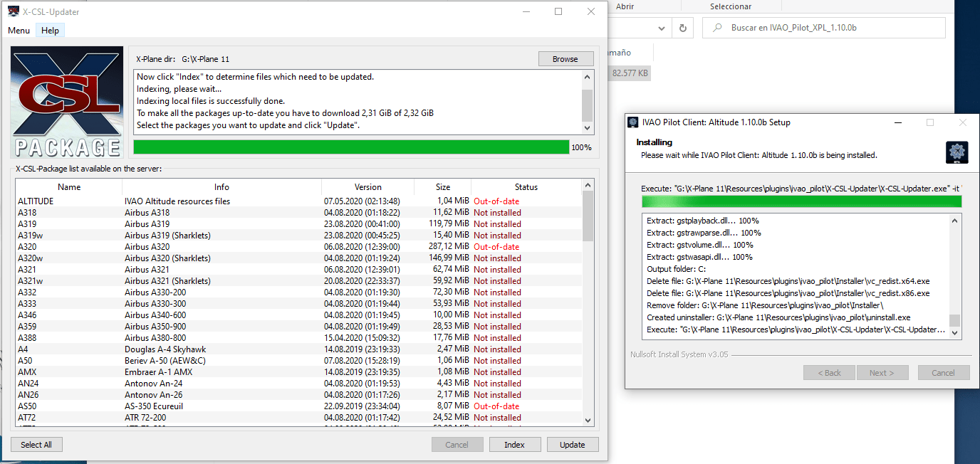Select the A318 package row

click(299, 213)
